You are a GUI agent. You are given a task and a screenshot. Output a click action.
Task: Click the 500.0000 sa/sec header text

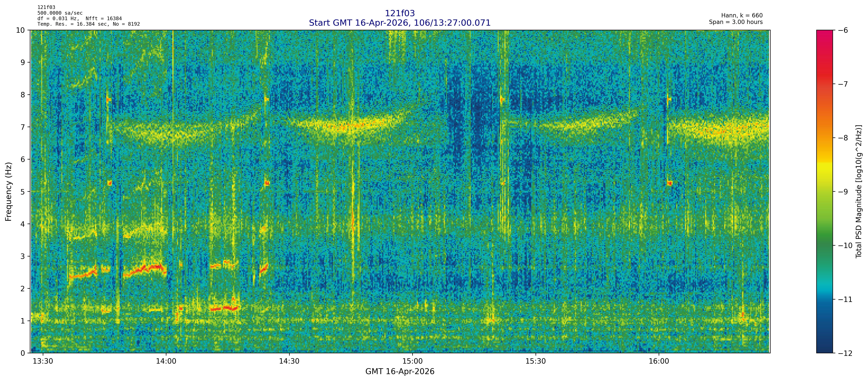pyautogui.click(x=60, y=13)
